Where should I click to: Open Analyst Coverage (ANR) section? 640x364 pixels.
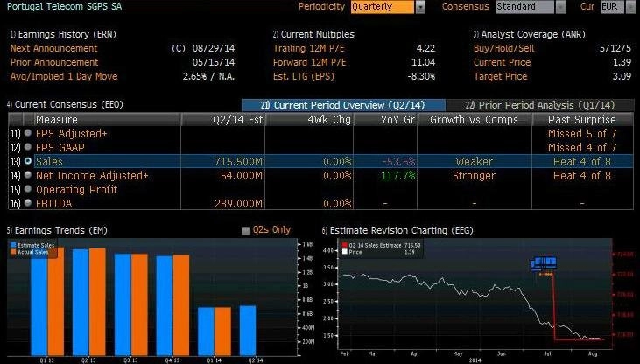click(x=530, y=35)
